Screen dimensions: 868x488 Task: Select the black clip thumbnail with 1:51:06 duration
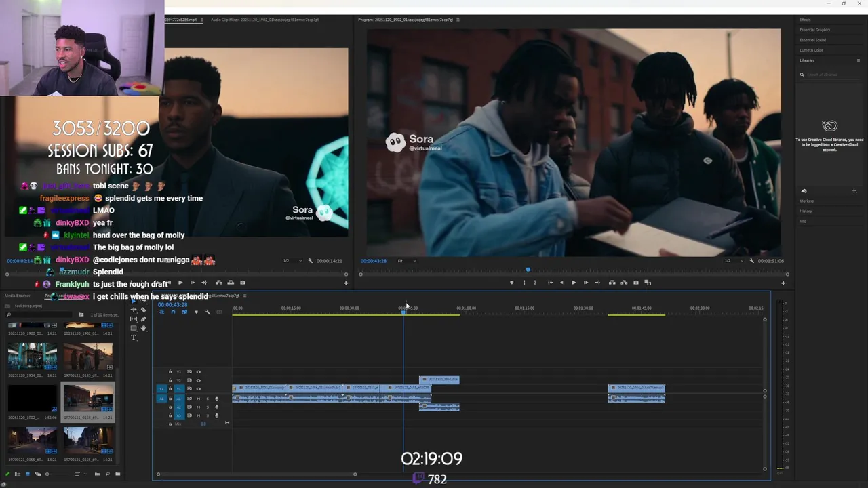point(32,399)
